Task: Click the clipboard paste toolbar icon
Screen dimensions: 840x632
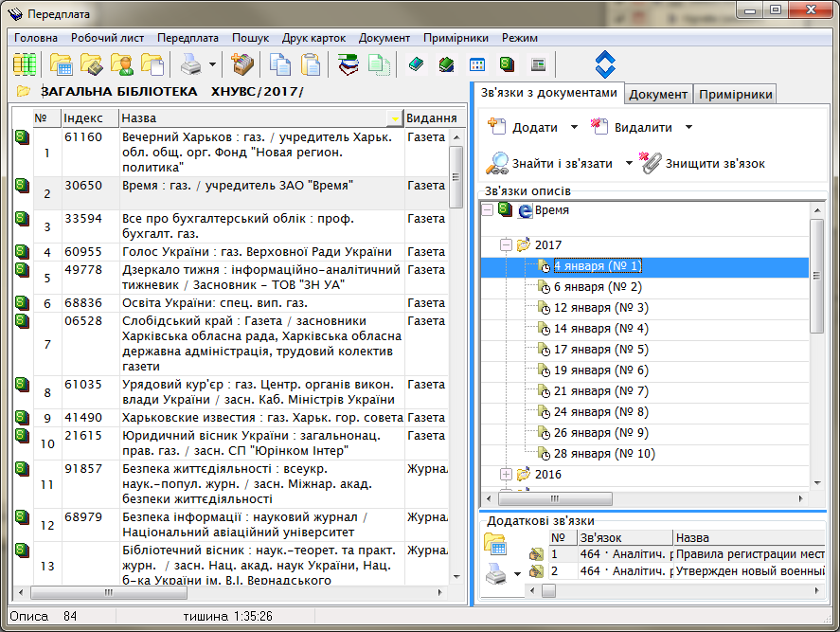Action: (311, 65)
